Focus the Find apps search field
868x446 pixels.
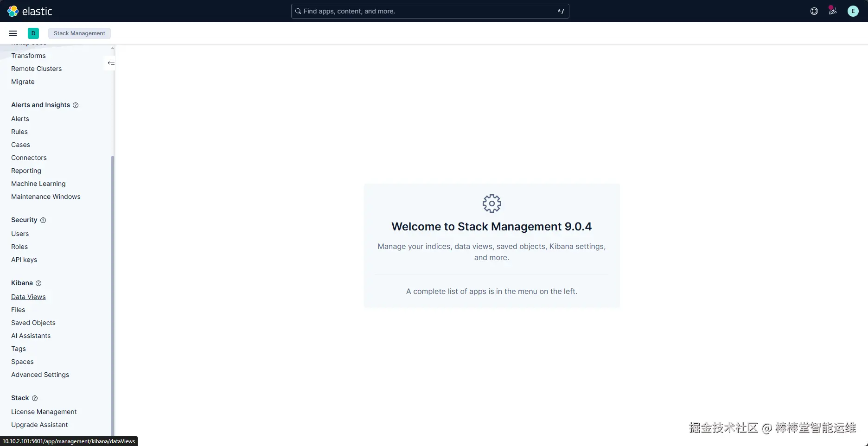coord(430,11)
